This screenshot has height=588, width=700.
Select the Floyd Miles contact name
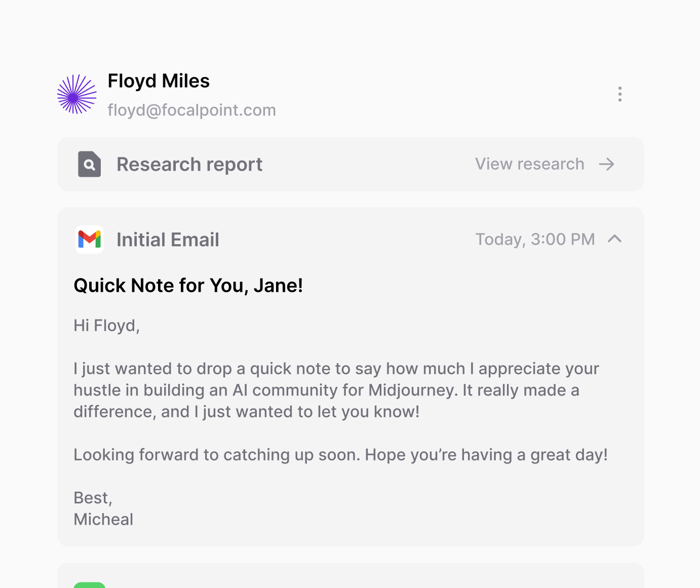159,81
